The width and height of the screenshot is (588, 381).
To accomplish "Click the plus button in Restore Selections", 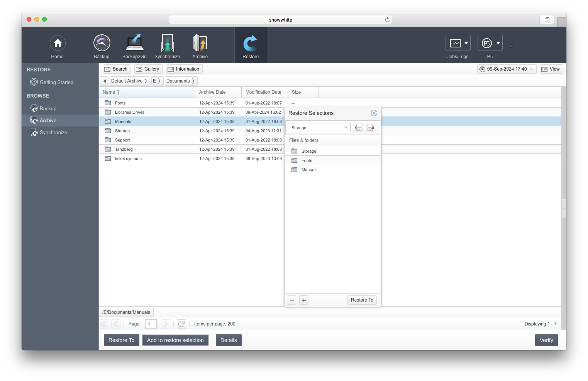I will click(304, 300).
